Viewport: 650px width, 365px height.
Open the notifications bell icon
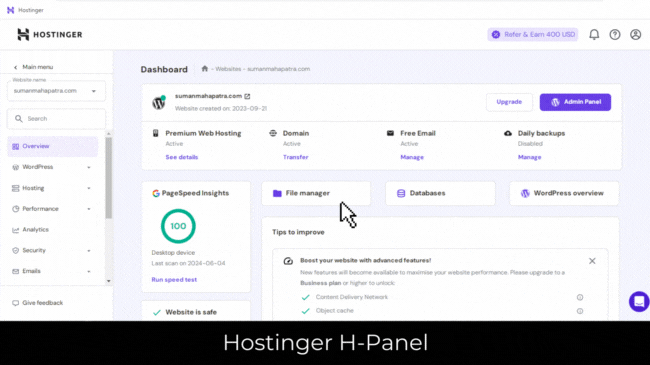coord(594,34)
